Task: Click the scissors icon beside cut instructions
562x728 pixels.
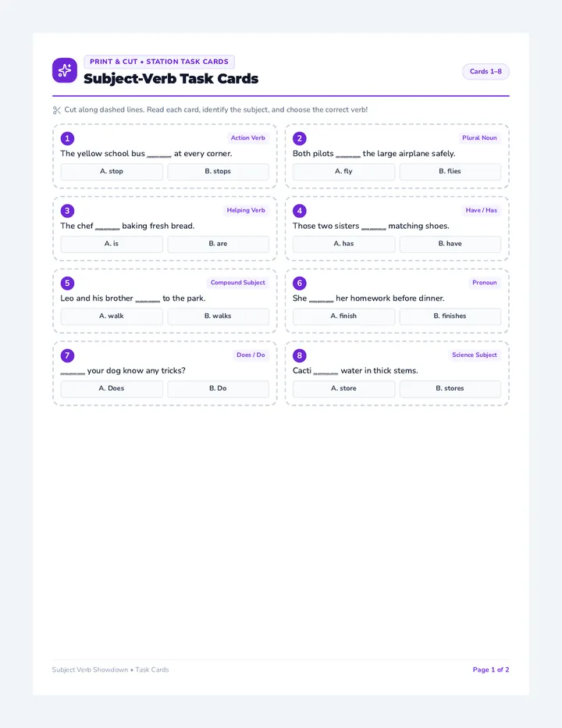Action: pyautogui.click(x=57, y=110)
